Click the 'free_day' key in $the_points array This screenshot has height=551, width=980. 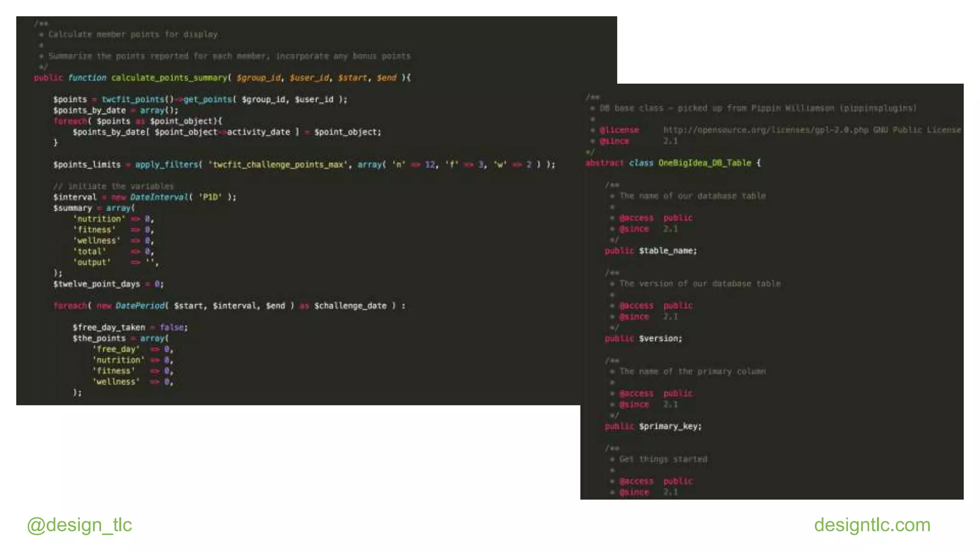tap(116, 350)
